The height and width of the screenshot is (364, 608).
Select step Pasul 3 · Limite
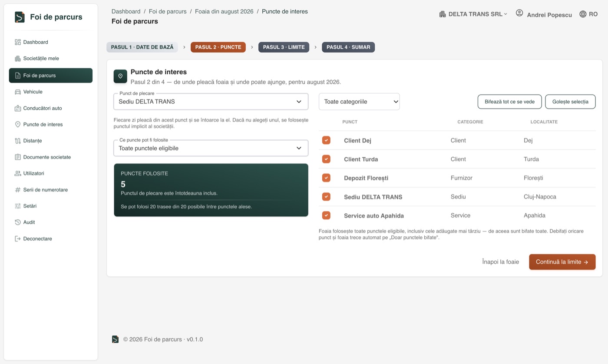coord(284,47)
